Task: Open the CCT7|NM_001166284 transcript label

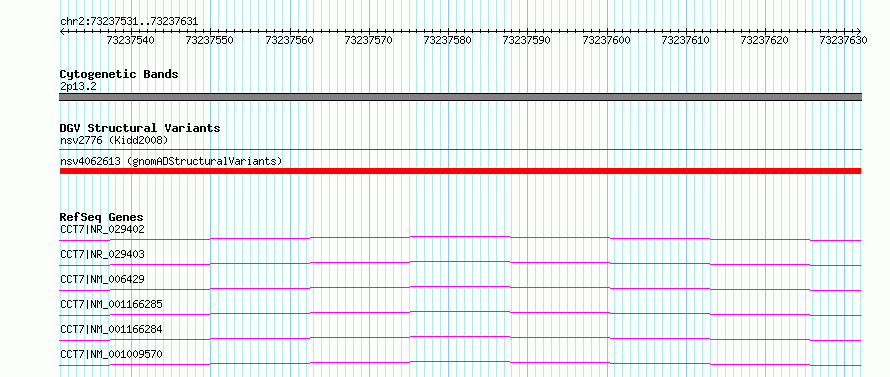Action: tap(111, 329)
